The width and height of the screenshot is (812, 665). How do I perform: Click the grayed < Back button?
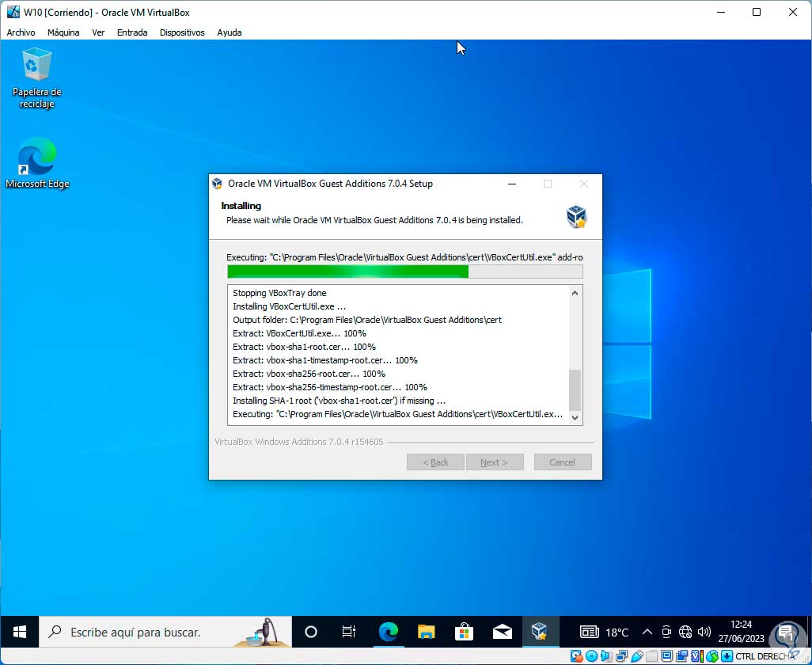(435, 462)
